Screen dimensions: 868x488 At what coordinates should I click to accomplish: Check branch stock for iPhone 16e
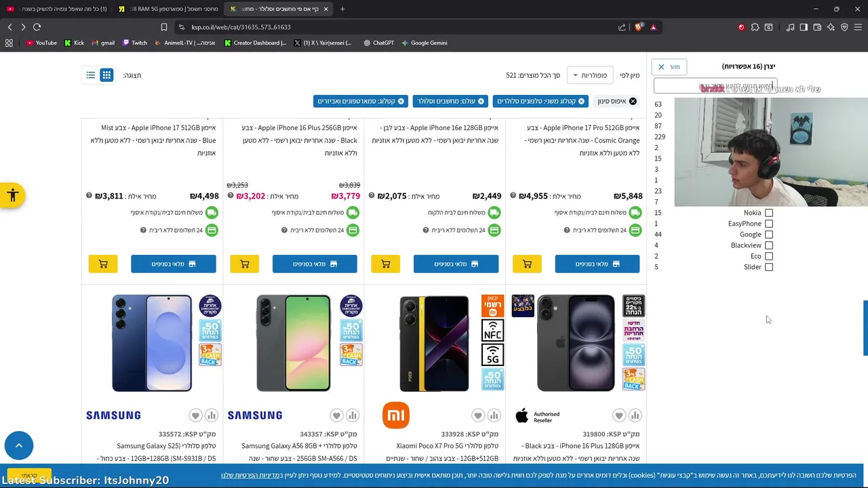[456, 264]
